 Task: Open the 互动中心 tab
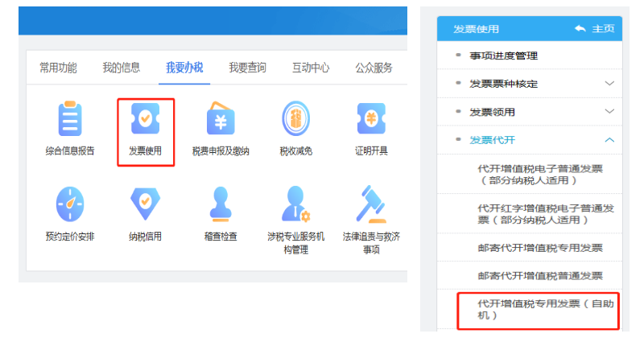[311, 68]
